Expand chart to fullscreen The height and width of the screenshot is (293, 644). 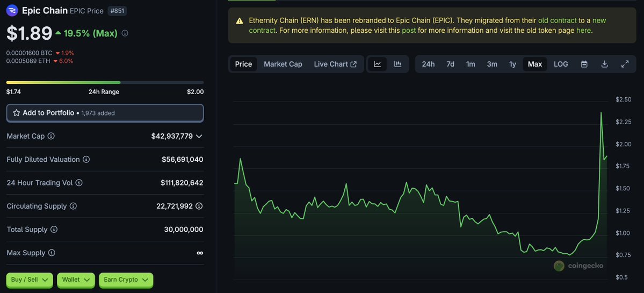point(625,64)
